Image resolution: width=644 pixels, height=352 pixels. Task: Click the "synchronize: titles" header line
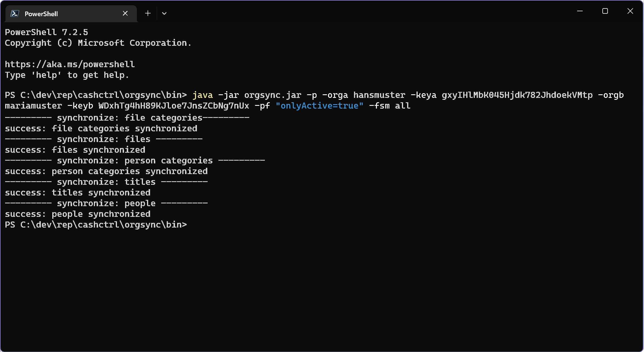point(106,182)
